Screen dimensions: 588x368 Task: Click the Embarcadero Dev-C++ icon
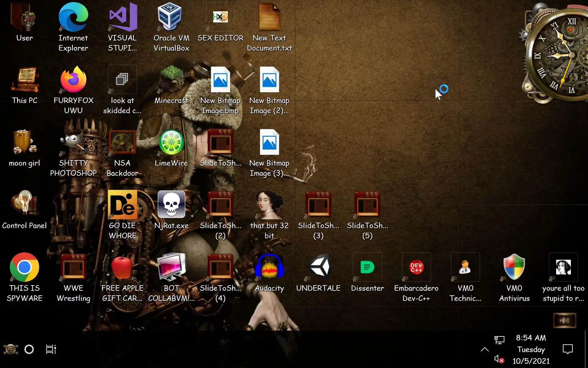pos(416,267)
